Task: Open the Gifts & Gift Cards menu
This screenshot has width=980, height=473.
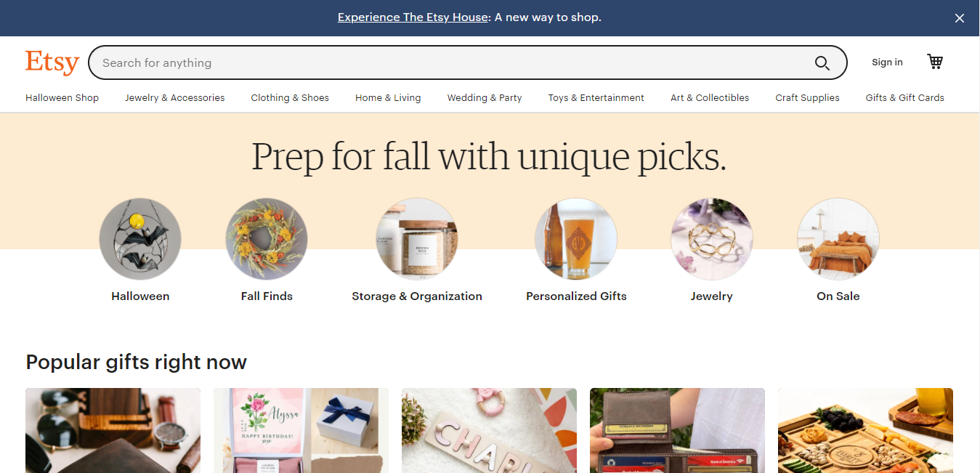Action: pyautogui.click(x=904, y=97)
